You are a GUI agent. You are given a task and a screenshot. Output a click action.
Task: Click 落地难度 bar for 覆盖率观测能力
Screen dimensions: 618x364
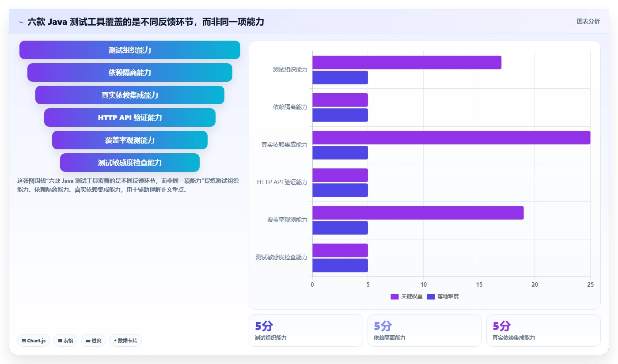(340, 227)
